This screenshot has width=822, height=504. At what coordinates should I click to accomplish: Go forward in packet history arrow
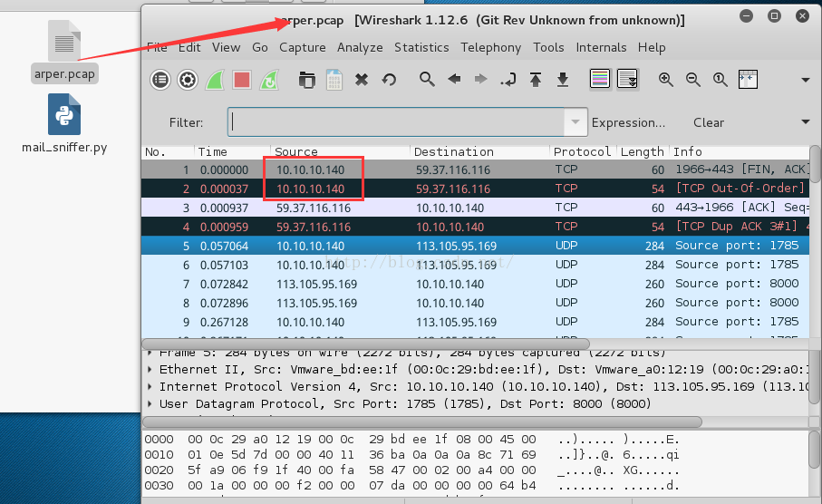coord(480,79)
